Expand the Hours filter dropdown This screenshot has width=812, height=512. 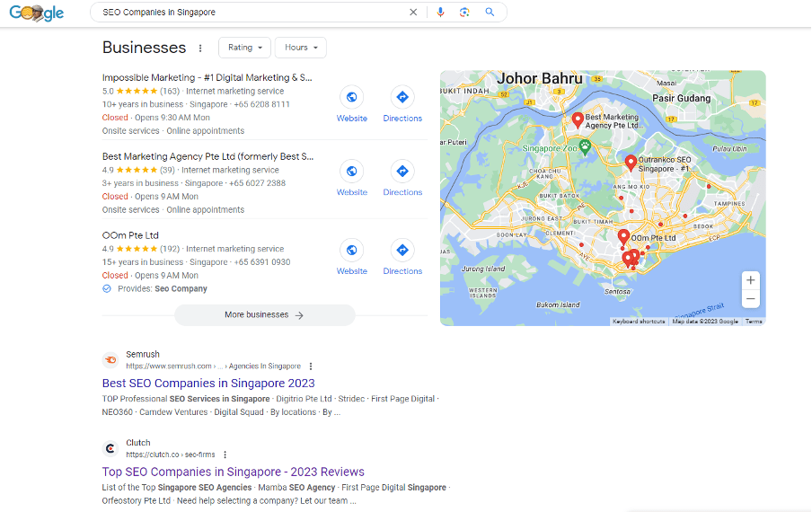(x=300, y=48)
